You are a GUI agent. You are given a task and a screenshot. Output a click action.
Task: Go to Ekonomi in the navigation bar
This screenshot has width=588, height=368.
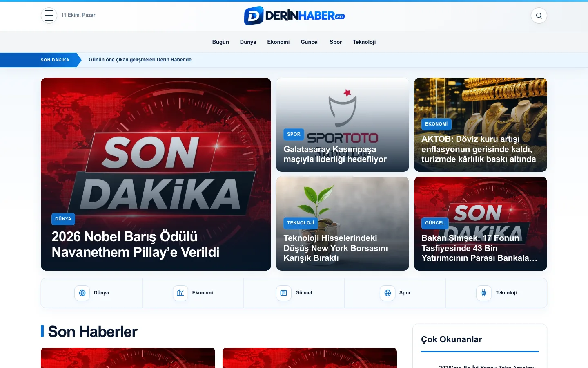(278, 42)
